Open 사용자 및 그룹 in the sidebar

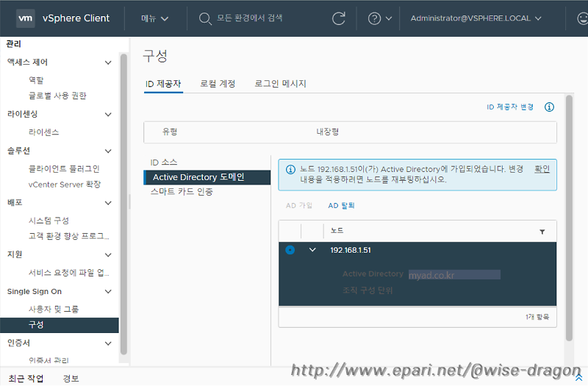pyautogui.click(x=54, y=309)
